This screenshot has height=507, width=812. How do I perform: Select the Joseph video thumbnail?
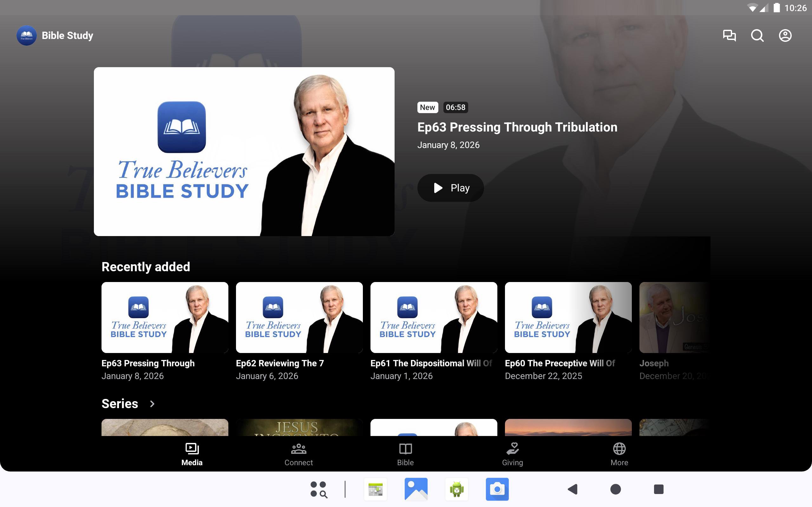click(x=673, y=317)
